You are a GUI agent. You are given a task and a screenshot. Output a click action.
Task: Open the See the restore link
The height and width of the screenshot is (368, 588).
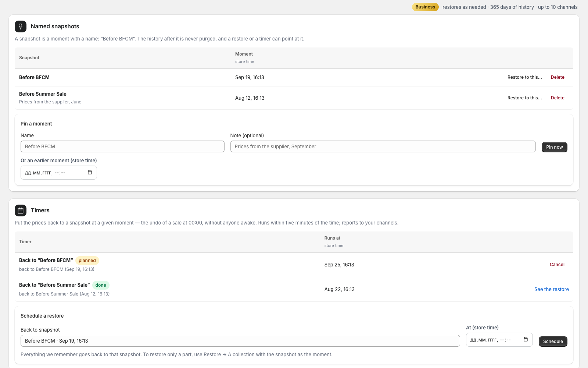(551, 289)
